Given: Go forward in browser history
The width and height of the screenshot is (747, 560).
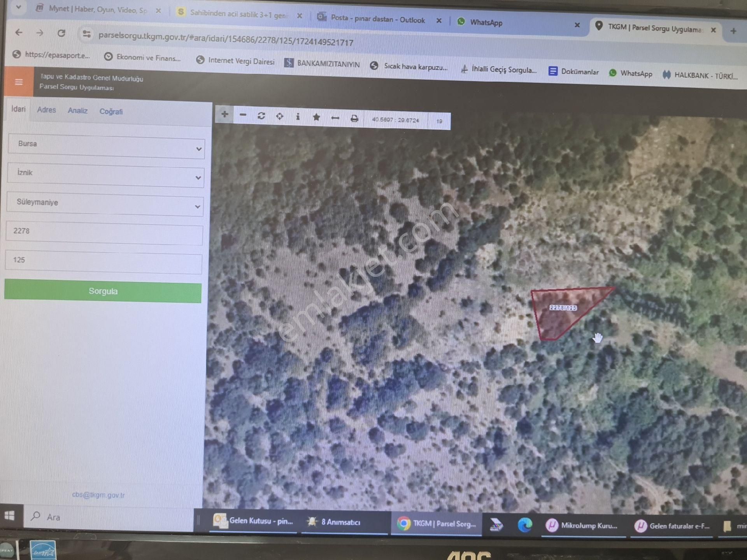Looking at the screenshot, I should click(40, 33).
